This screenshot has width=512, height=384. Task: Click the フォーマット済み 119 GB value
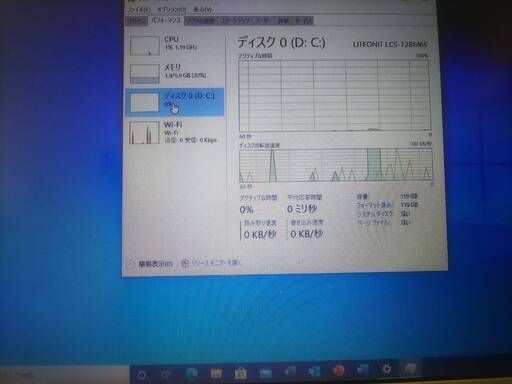[409, 205]
